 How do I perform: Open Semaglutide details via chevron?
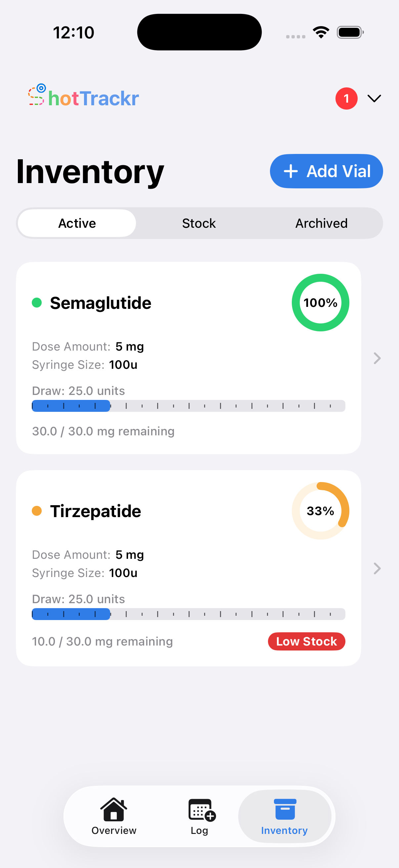pos(377,358)
